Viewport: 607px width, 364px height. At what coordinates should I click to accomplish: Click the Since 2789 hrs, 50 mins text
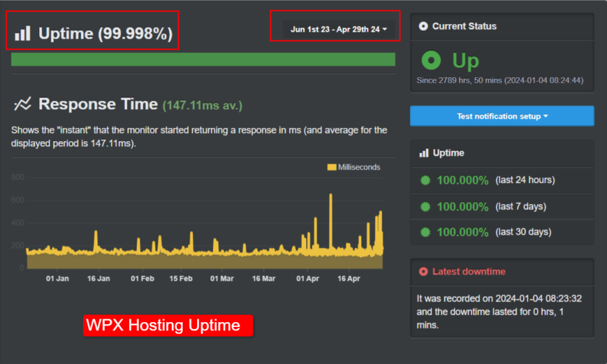tap(500, 80)
